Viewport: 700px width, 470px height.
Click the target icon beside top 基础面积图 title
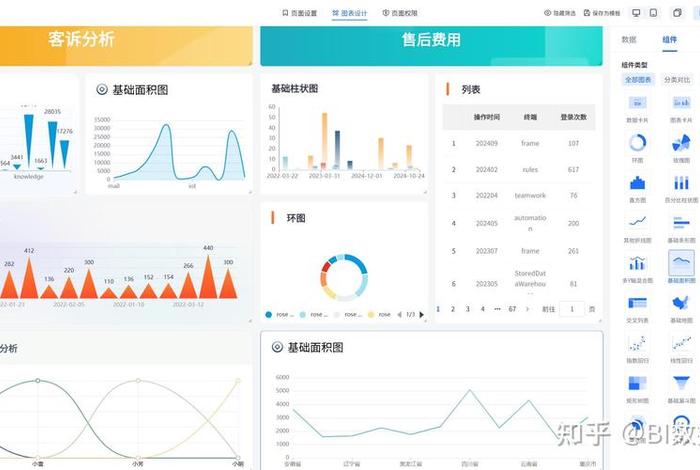tap(102, 89)
